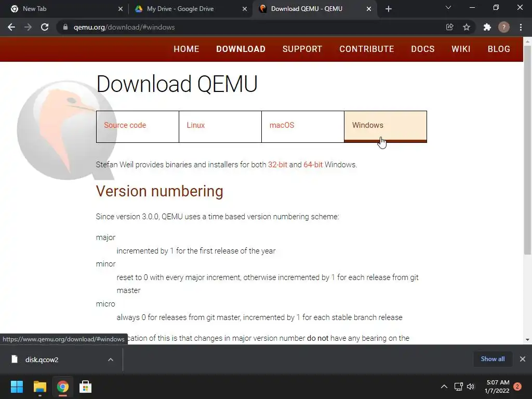Viewport: 532px width, 399px height.
Task: Click the browser forward arrow
Action: 28,27
